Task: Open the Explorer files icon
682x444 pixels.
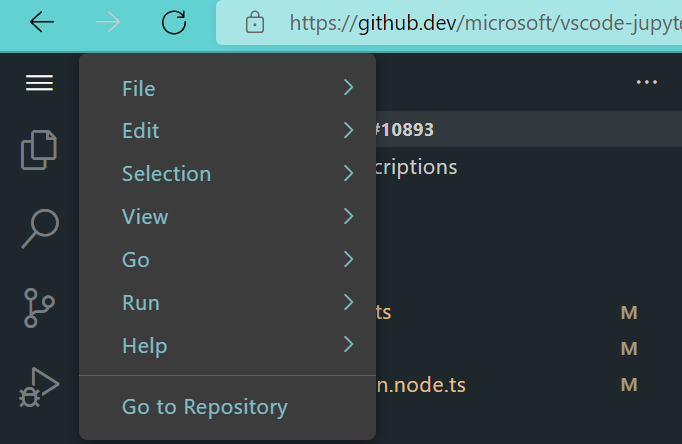Action: click(39, 150)
